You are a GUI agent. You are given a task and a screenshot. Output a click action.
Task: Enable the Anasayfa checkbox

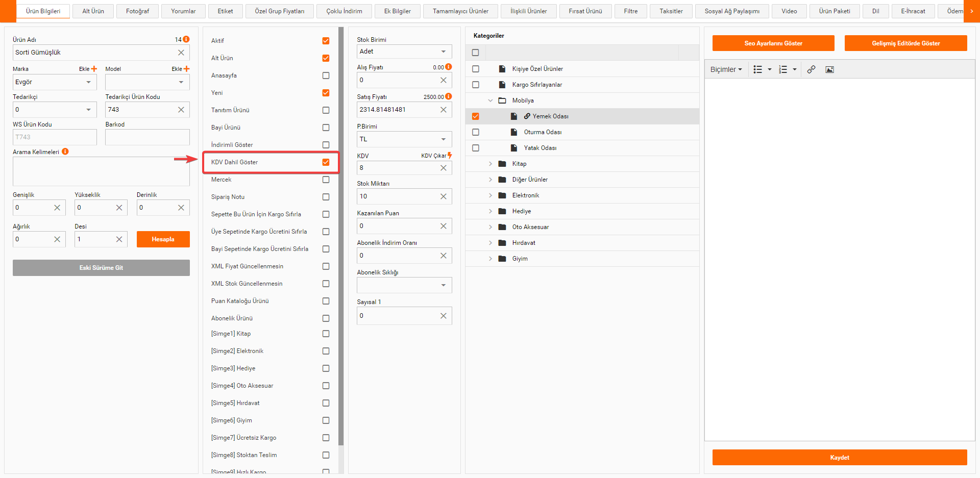pos(326,76)
